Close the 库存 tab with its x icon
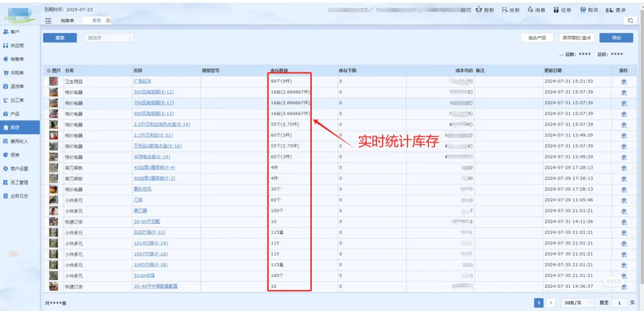 [x=108, y=21]
